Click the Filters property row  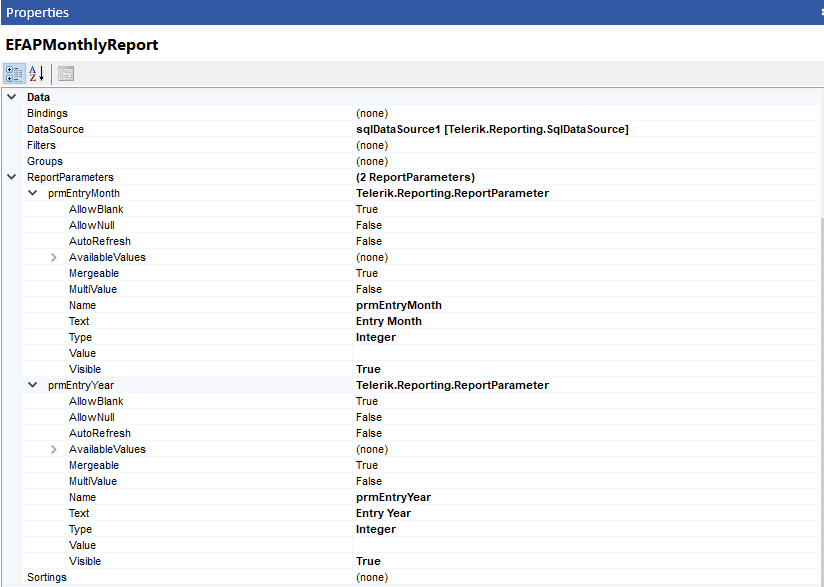pyautogui.click(x=42, y=145)
